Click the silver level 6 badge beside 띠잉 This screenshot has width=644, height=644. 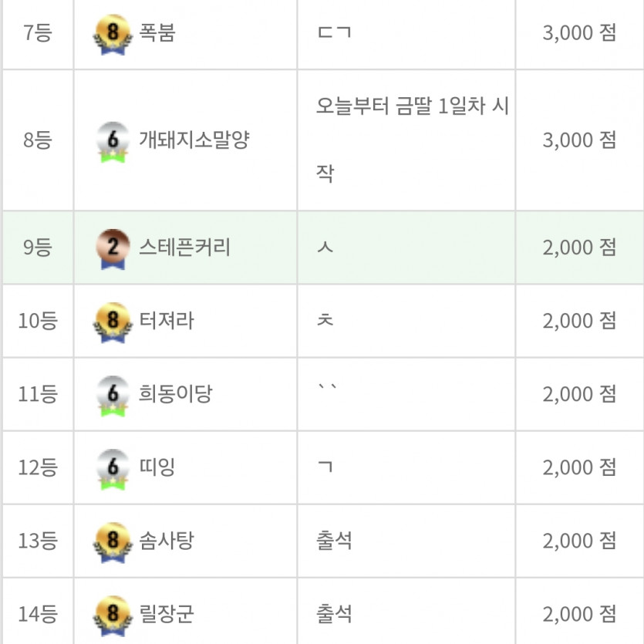coord(113,468)
